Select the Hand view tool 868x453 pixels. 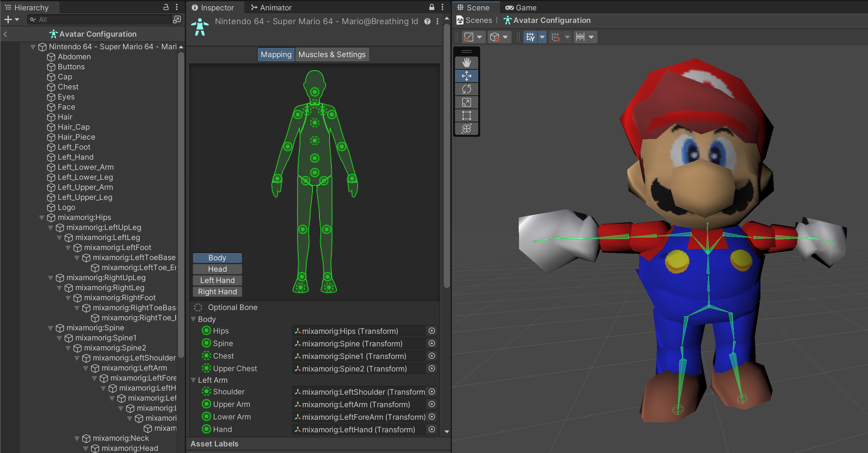pos(466,63)
